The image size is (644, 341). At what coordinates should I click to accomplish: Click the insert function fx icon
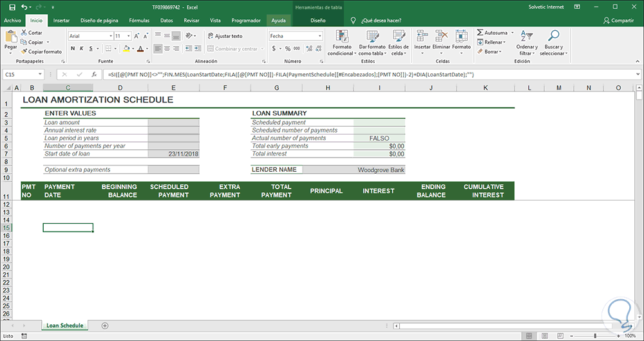tap(94, 75)
